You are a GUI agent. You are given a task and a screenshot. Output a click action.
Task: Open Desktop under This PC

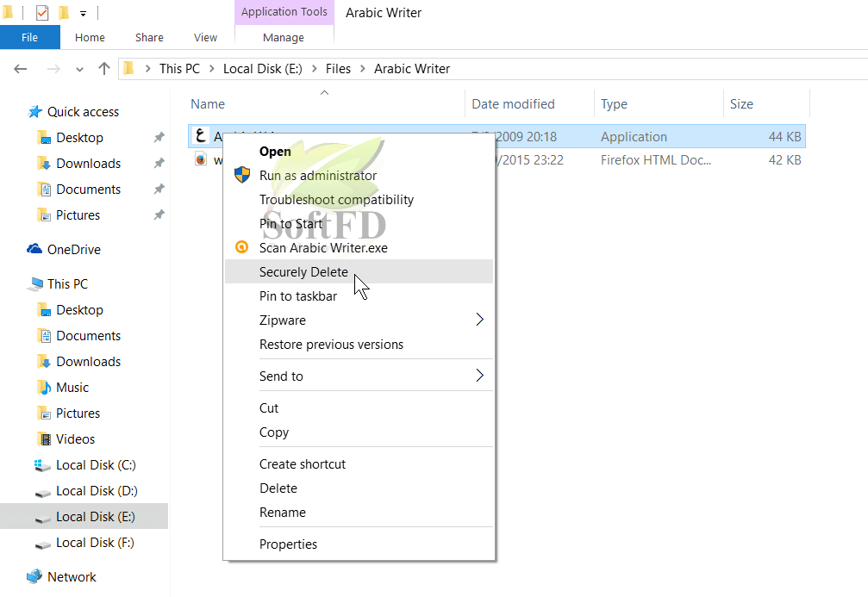click(x=79, y=310)
